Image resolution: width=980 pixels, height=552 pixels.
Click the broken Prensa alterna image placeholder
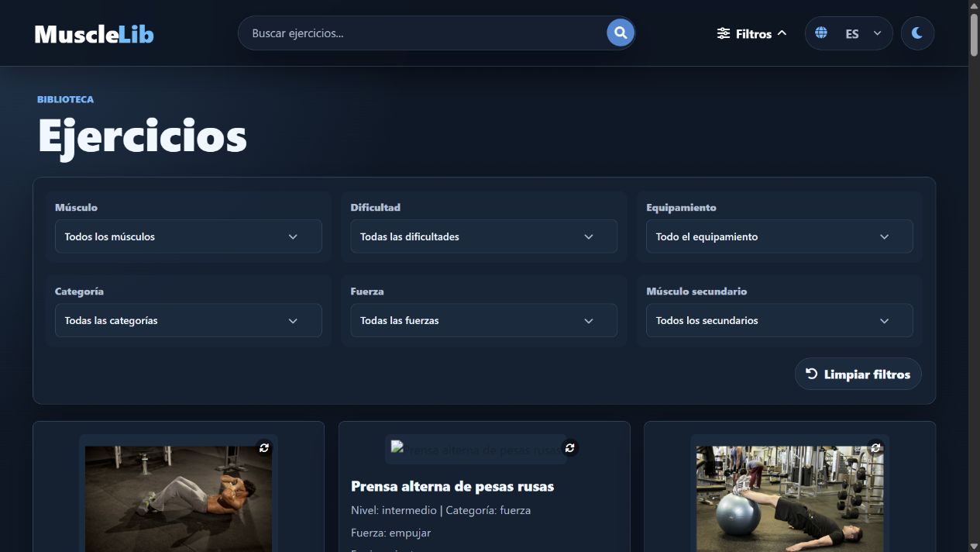pyautogui.click(x=476, y=450)
